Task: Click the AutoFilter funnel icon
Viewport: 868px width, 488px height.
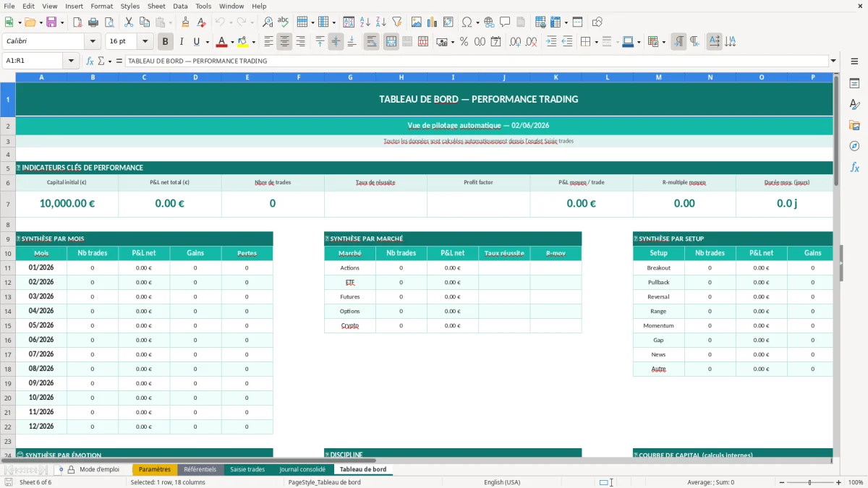Action: tap(397, 22)
